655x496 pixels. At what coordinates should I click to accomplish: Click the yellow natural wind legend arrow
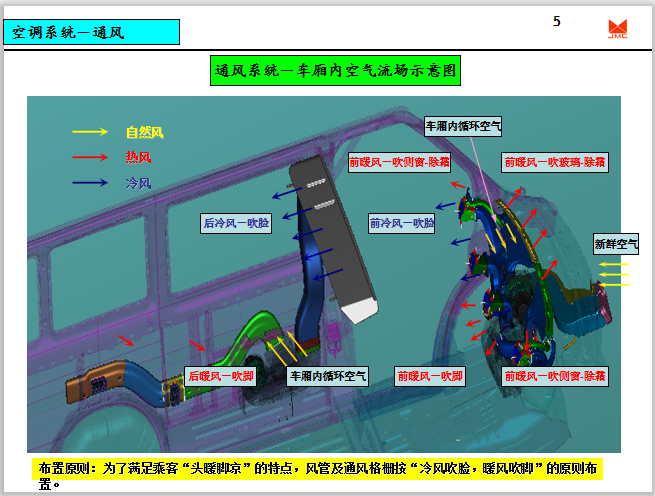click(90, 132)
